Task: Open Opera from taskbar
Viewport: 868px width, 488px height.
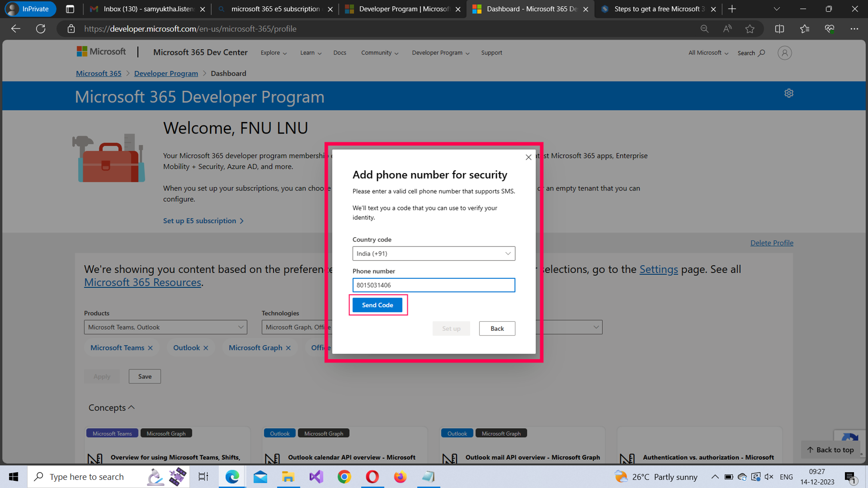Action: tap(372, 477)
